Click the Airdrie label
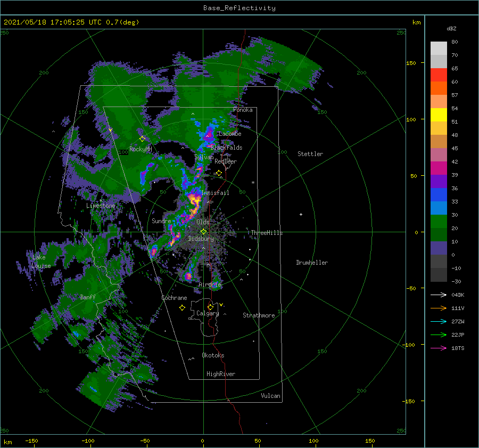479x448 pixels. (210, 284)
